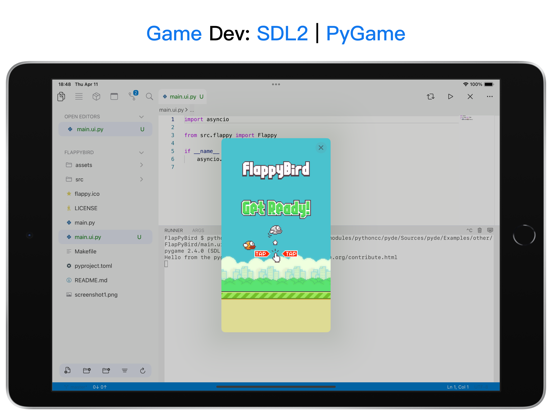This screenshot has height=414, width=552.
Task: Expand the assets folder chevron
Action: (141, 165)
